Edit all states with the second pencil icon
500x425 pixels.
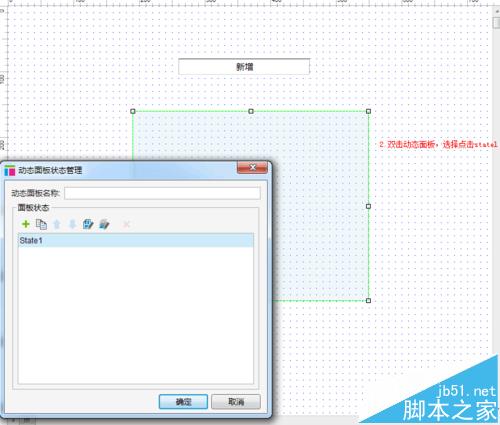click(104, 224)
